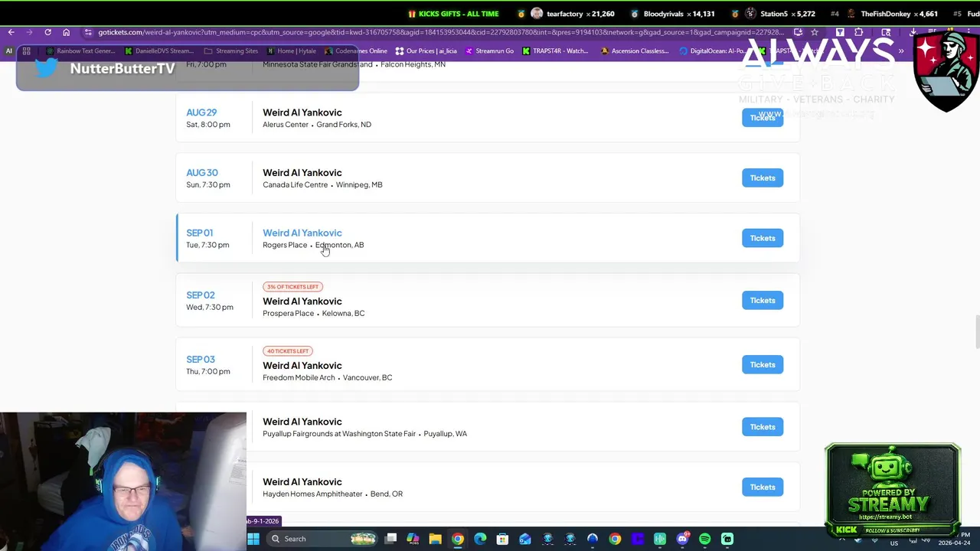Open Microsoft Edge from taskbar
The width and height of the screenshot is (980, 551).
pyautogui.click(x=480, y=539)
